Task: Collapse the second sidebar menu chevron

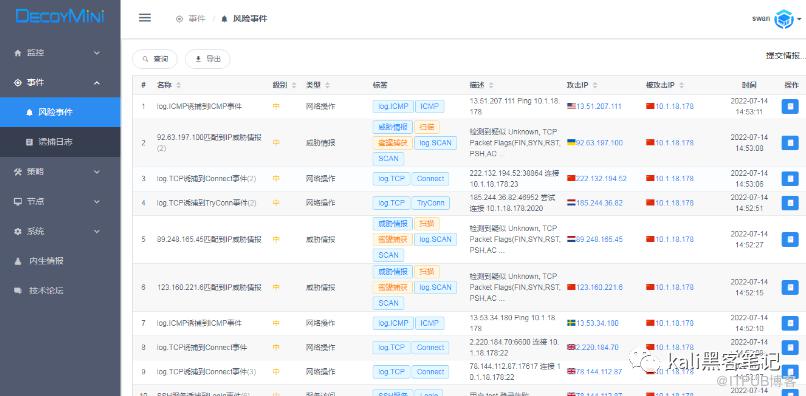Action: [x=97, y=82]
